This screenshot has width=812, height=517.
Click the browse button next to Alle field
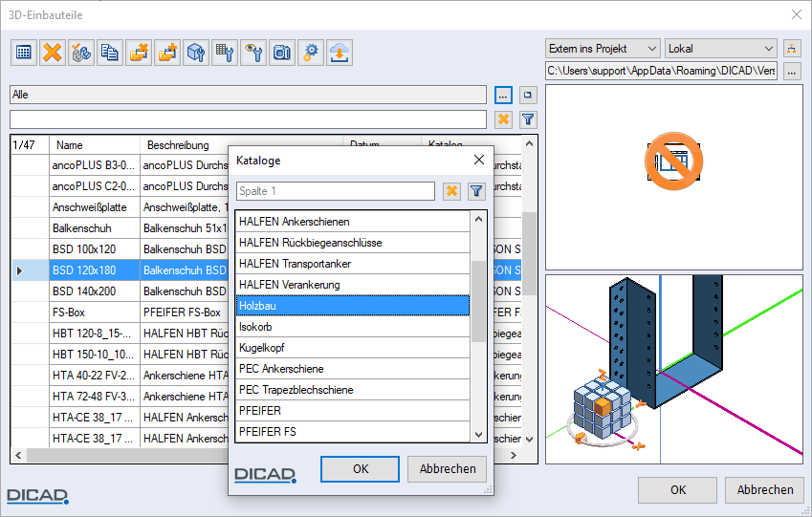[503, 96]
